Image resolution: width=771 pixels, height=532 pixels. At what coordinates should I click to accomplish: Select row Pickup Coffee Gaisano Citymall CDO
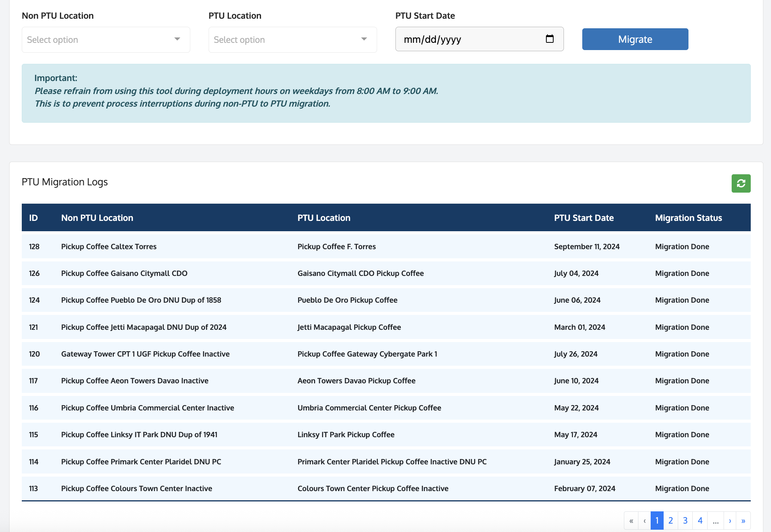click(x=124, y=273)
